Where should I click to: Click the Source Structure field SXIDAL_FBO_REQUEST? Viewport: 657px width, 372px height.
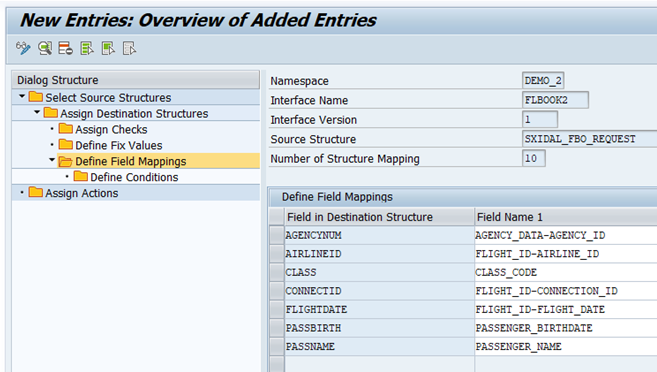click(590, 139)
